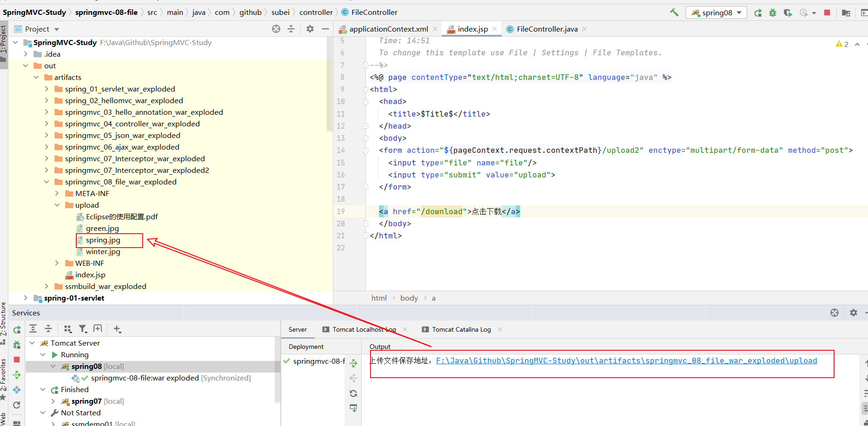
Task: Expand the WEB-INF folder in project tree
Action: tap(57, 263)
